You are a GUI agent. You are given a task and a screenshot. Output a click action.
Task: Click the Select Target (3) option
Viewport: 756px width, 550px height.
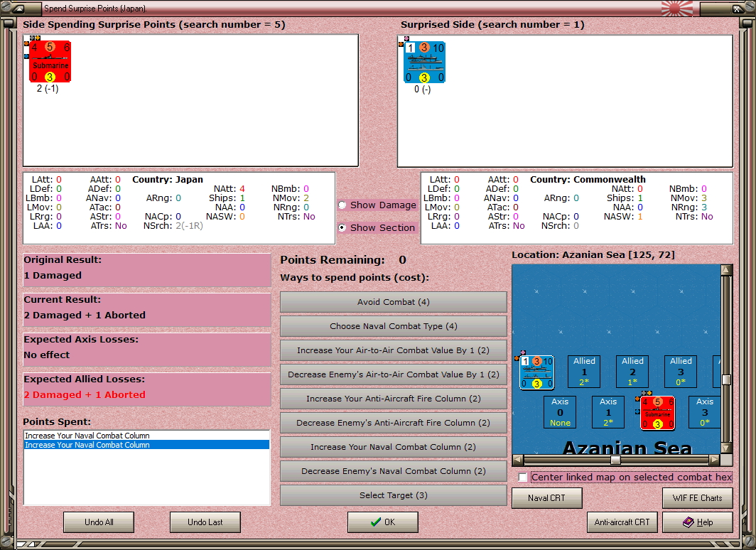tap(394, 495)
